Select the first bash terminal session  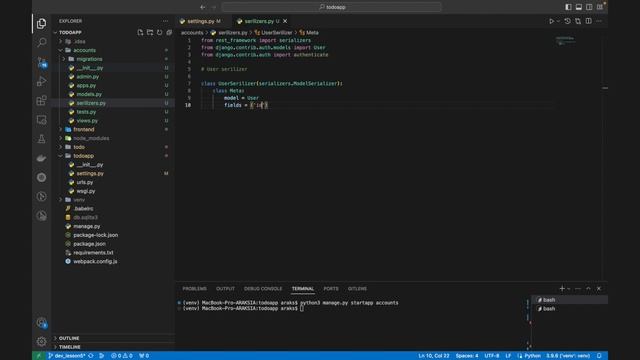569,300
